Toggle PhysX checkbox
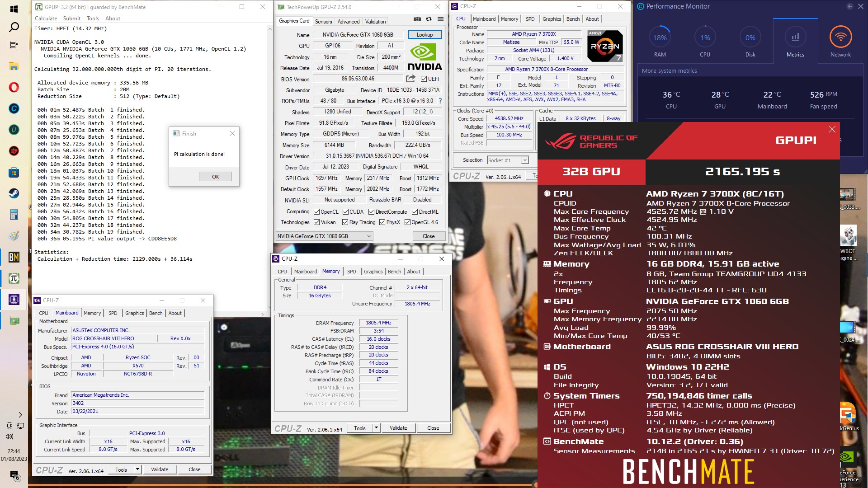This screenshot has width=868, height=488. click(382, 222)
